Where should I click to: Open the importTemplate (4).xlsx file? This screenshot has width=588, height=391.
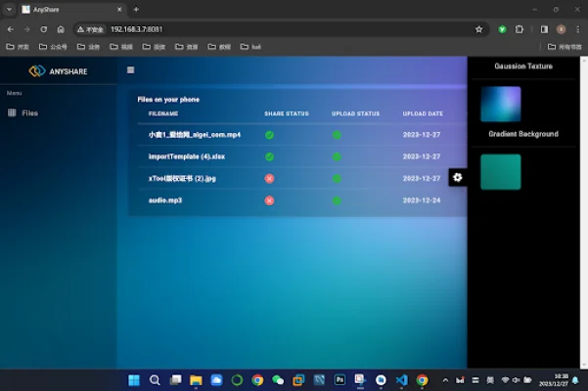tap(186, 156)
